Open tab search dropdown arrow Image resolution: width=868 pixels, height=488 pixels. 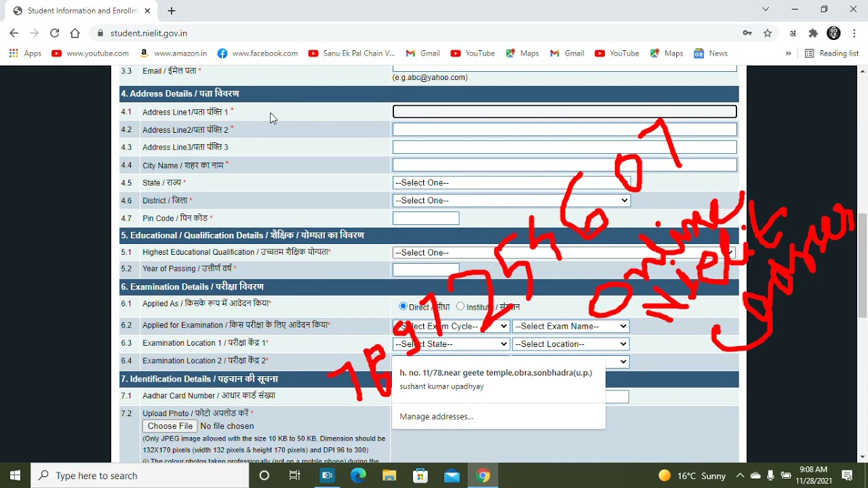[766, 9]
